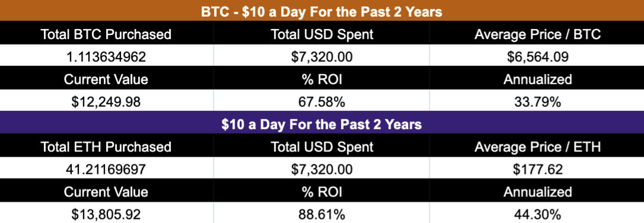
Task: Click the purple $10 a Day header
Action: (x=322, y=123)
